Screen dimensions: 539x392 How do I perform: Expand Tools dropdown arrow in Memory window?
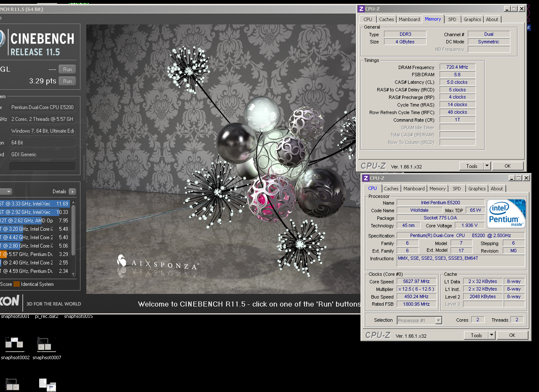487,166
